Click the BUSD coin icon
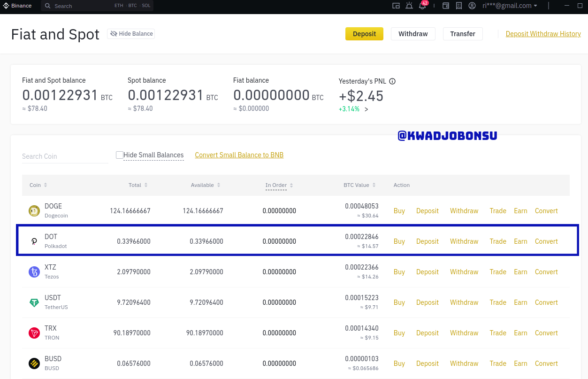588x379 pixels. [x=34, y=364]
